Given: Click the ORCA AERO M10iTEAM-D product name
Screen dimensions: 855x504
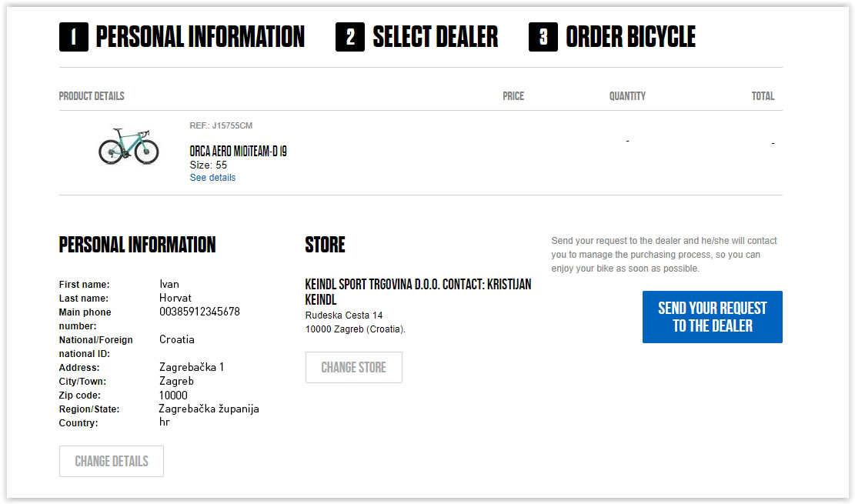Looking at the screenshot, I should pyautogui.click(x=238, y=152).
